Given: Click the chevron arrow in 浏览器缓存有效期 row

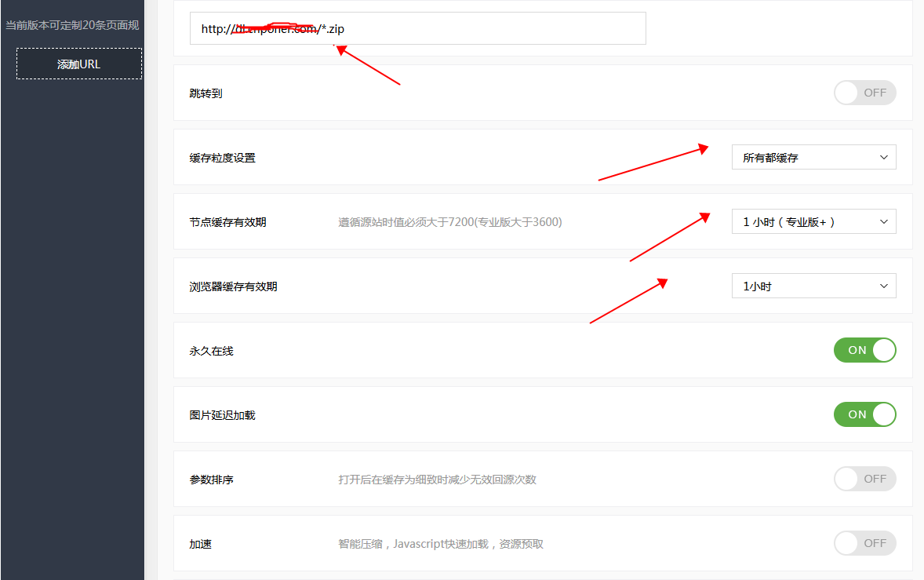Looking at the screenshot, I should click(x=884, y=286).
